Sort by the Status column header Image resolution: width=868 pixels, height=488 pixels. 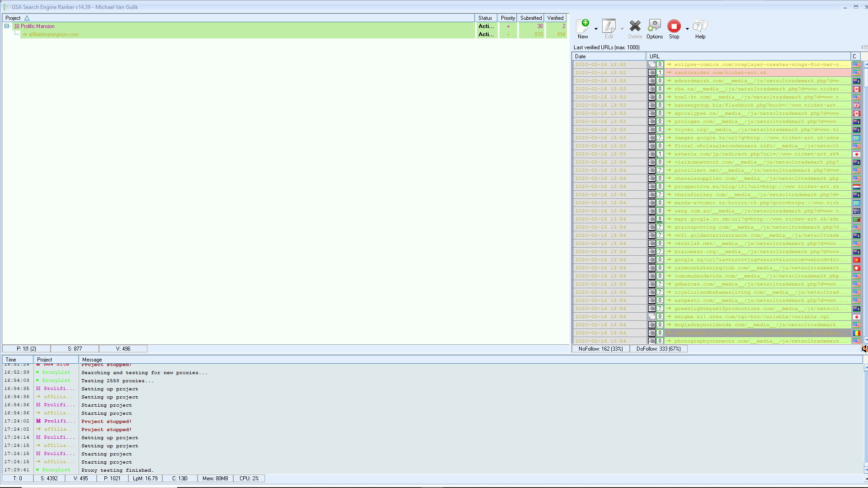(x=486, y=18)
